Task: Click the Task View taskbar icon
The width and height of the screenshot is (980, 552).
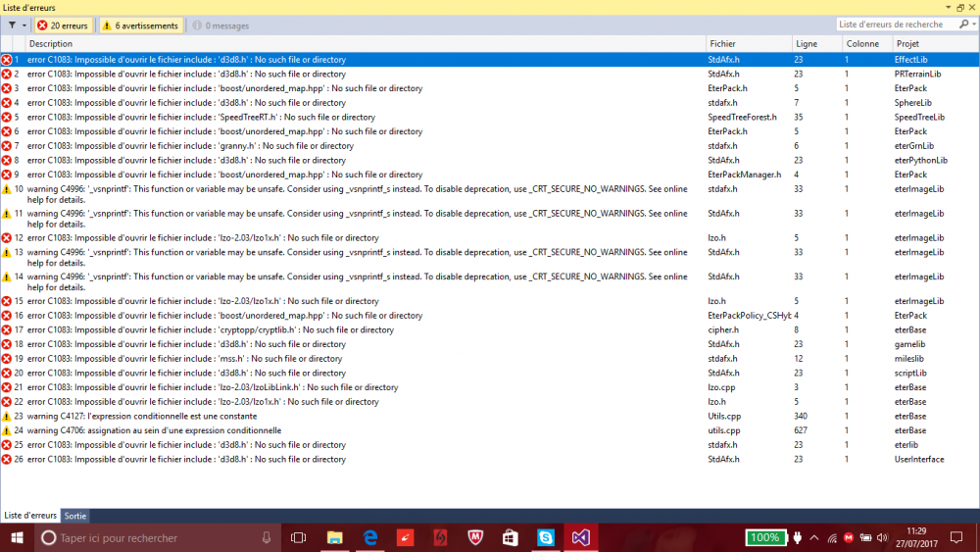Action: tap(299, 537)
